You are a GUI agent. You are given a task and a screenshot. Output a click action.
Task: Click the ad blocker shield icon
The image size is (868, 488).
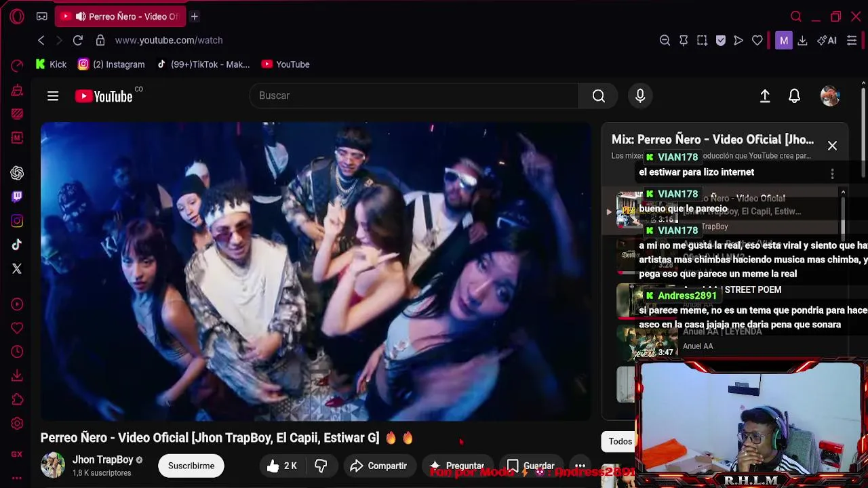[x=721, y=40]
